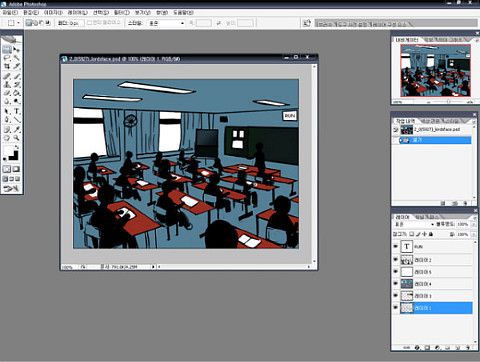Open the document status bar arrow menu
480x362 pixels.
[x=153, y=267]
